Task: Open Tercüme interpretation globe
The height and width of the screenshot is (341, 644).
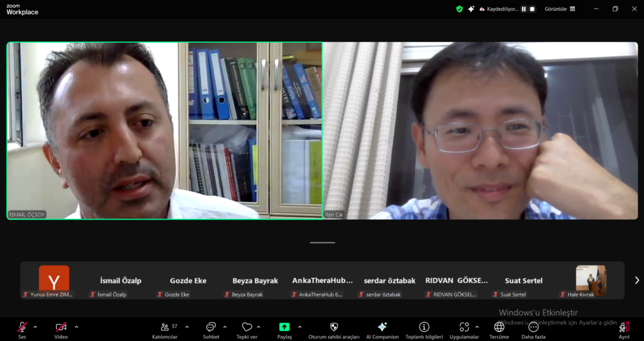Action: [499, 330]
